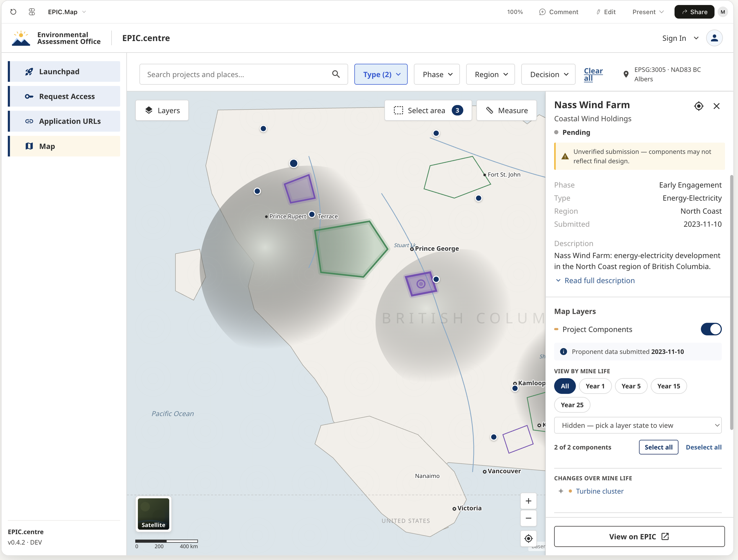
Task: Click the Layers stack icon
Action: tap(149, 110)
